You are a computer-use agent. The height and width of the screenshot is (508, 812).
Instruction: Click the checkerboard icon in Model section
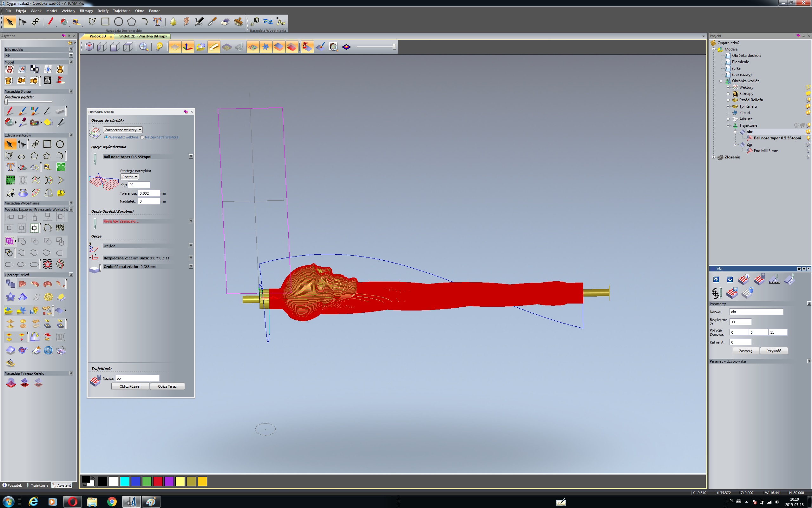pos(35,69)
